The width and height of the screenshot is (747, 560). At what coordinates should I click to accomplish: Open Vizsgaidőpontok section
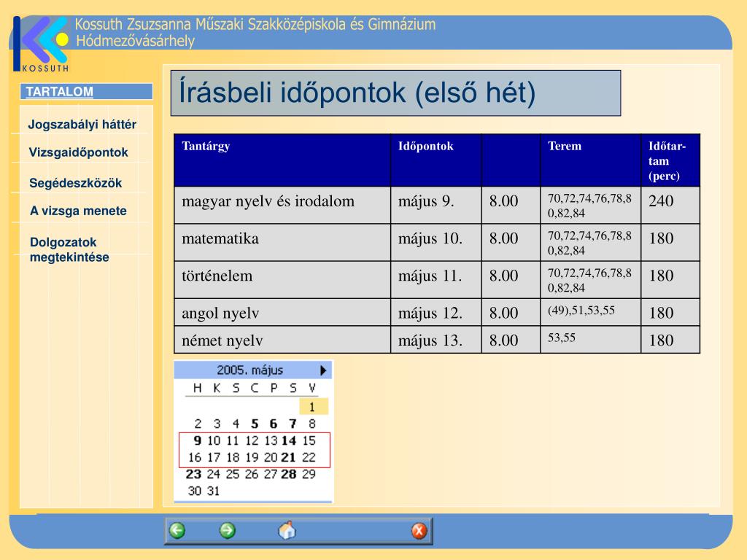(78, 152)
